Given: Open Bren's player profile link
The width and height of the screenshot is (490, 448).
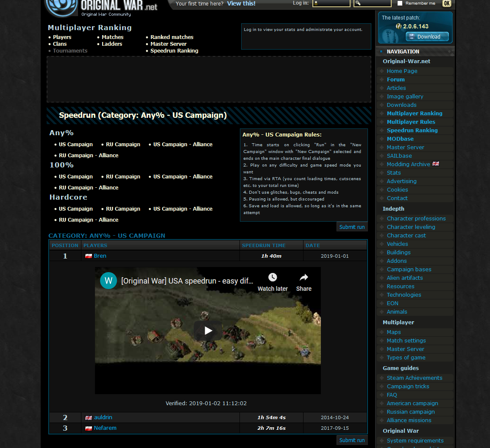Looking at the screenshot, I should 100,256.
